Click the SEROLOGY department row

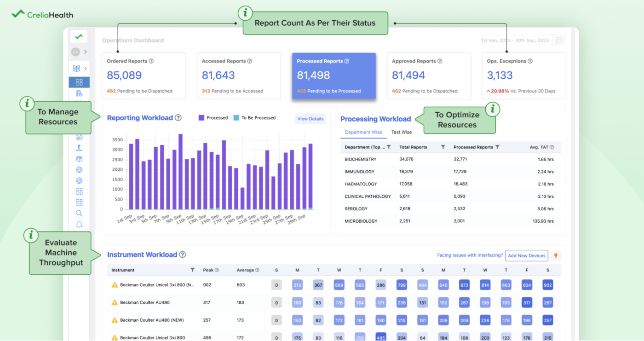click(450, 209)
